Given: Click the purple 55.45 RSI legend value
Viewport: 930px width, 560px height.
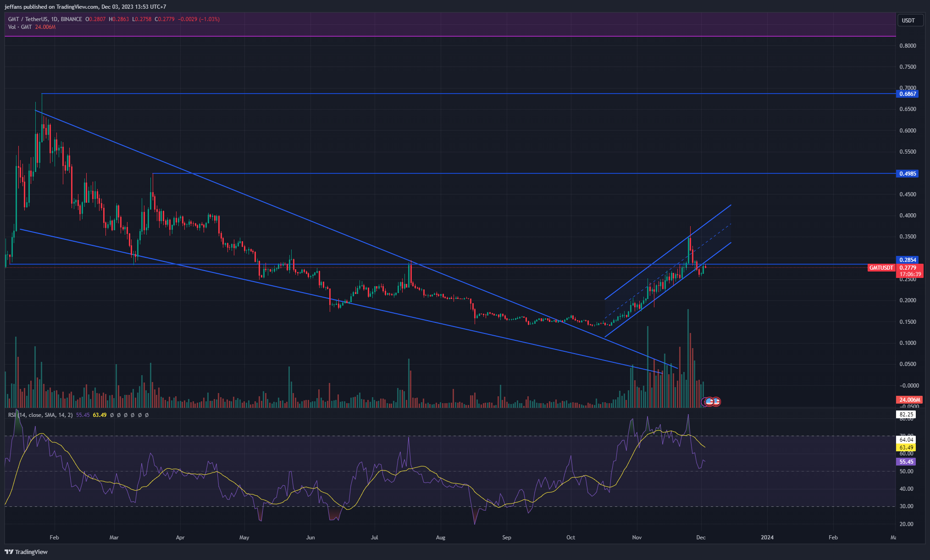Looking at the screenshot, I should click(83, 415).
